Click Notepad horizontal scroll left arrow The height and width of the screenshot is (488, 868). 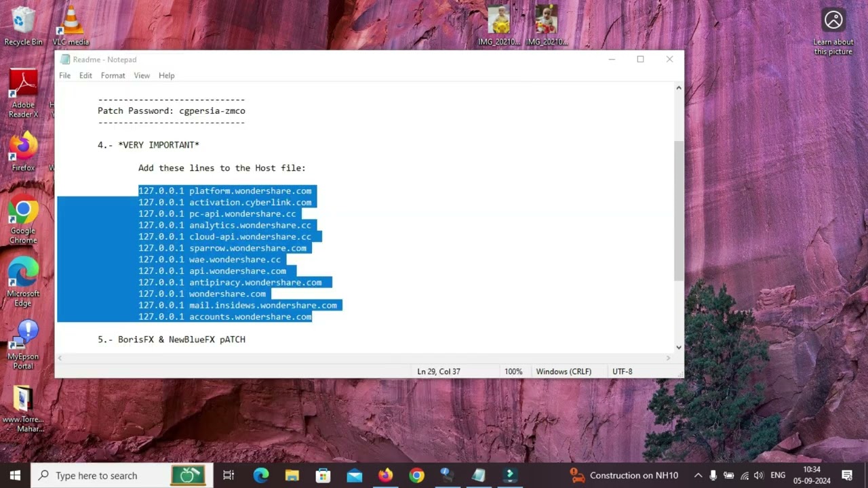pyautogui.click(x=60, y=358)
